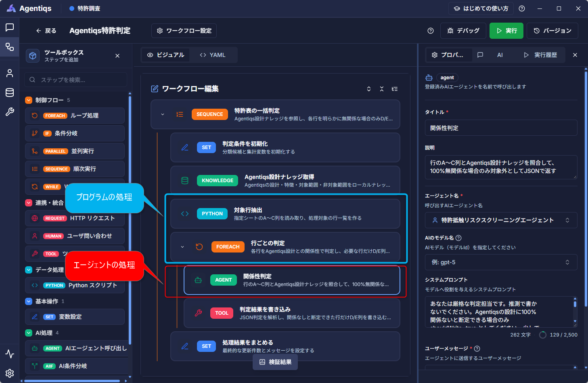Image resolution: width=588 pixels, height=383 pixels.
Task: Click the green 実行 button
Action: point(506,31)
